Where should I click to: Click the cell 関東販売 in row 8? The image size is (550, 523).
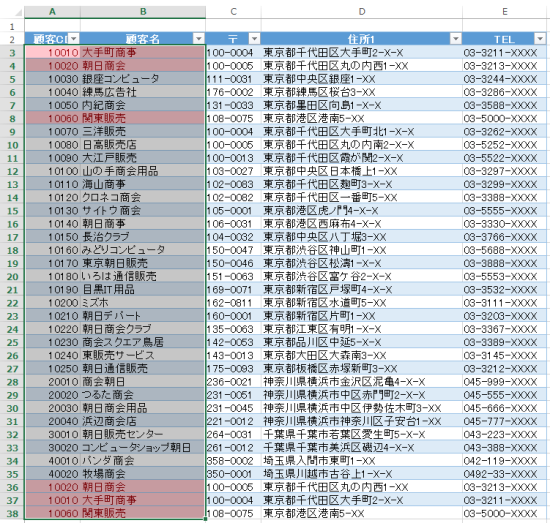(143, 118)
